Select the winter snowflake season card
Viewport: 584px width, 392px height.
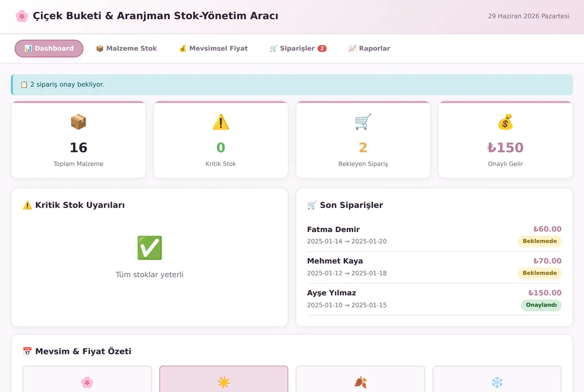pyautogui.click(x=497, y=379)
